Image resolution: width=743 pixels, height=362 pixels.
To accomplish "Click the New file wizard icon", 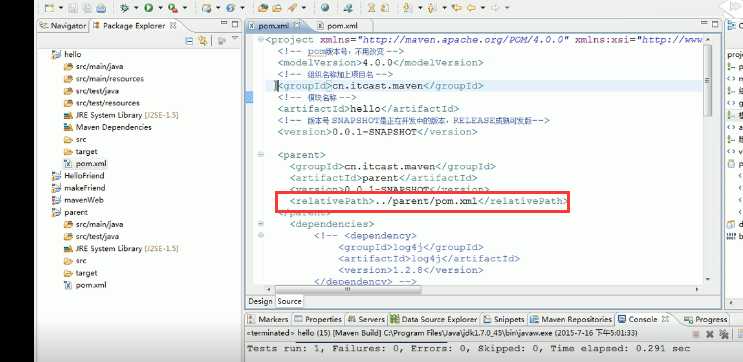I will click(x=49, y=8).
